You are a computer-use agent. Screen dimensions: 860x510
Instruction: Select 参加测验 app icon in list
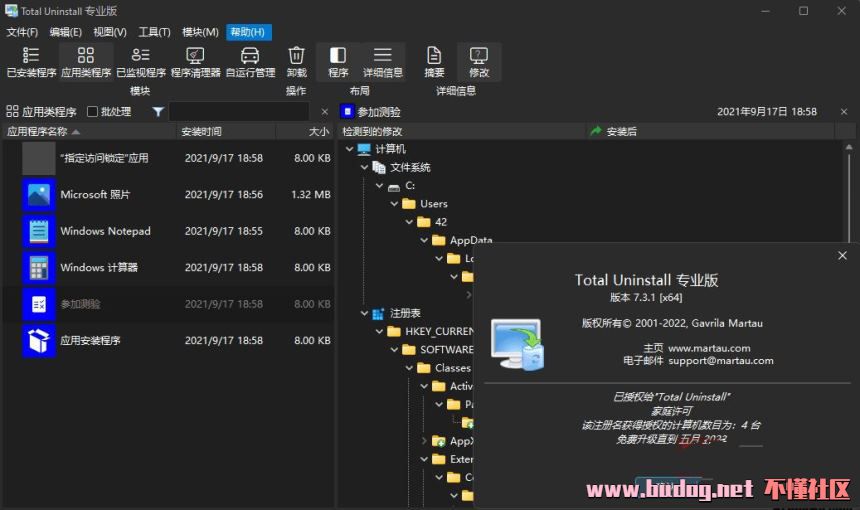(38, 304)
